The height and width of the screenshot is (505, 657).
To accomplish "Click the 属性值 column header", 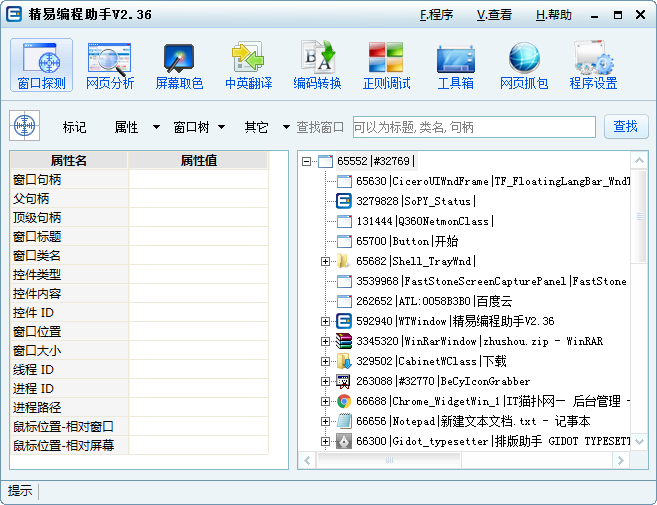I will pos(198,160).
